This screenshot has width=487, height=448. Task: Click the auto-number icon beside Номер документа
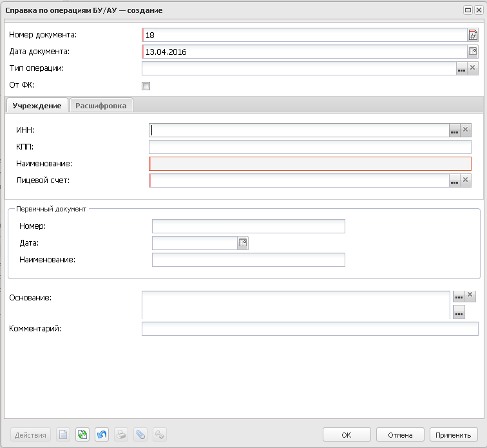click(x=473, y=35)
